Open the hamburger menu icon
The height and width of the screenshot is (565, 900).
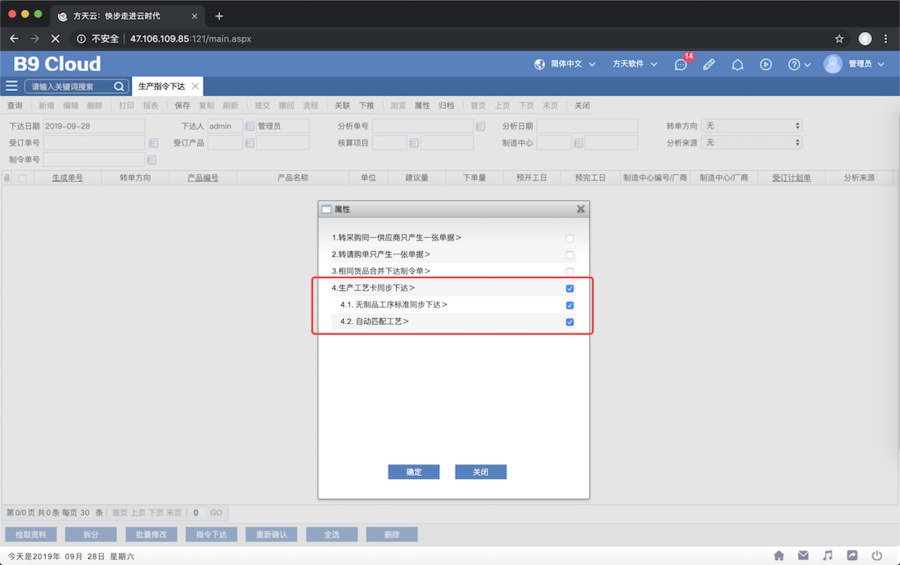pos(11,86)
